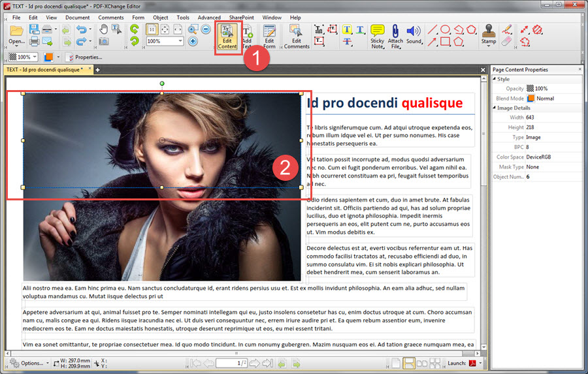Open the zoom level 100% dropdown
The height and width of the screenshot is (374, 588).
(x=180, y=41)
